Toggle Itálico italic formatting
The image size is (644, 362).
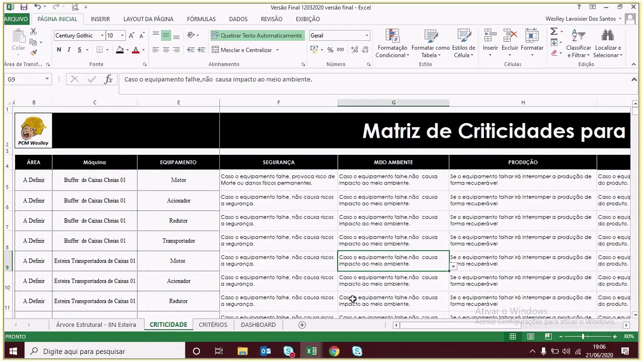click(69, 50)
